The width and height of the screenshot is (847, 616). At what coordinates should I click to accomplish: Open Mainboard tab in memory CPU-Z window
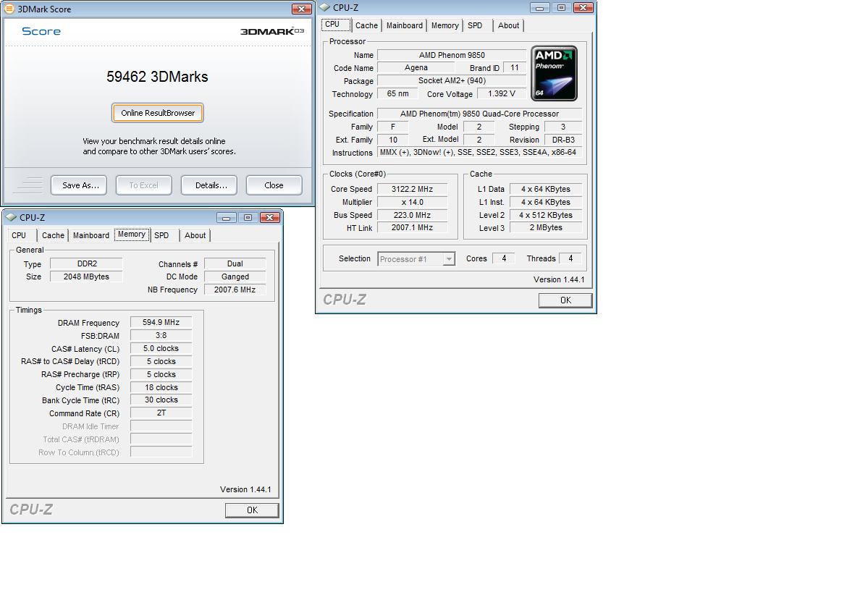pyautogui.click(x=90, y=235)
